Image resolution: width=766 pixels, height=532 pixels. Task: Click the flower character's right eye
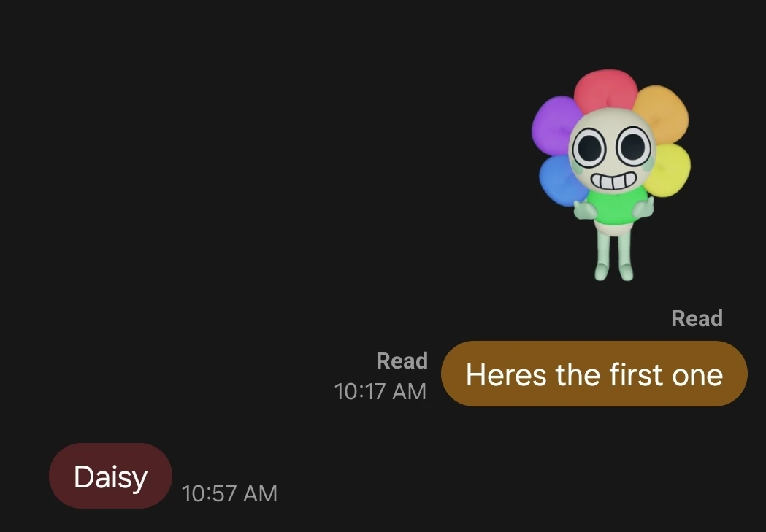point(634,145)
